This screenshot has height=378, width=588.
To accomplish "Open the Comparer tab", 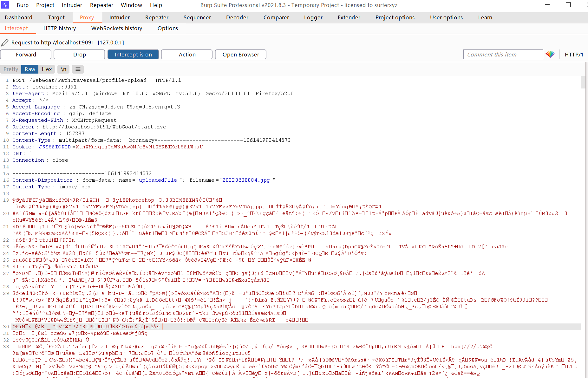I will [276, 17].
